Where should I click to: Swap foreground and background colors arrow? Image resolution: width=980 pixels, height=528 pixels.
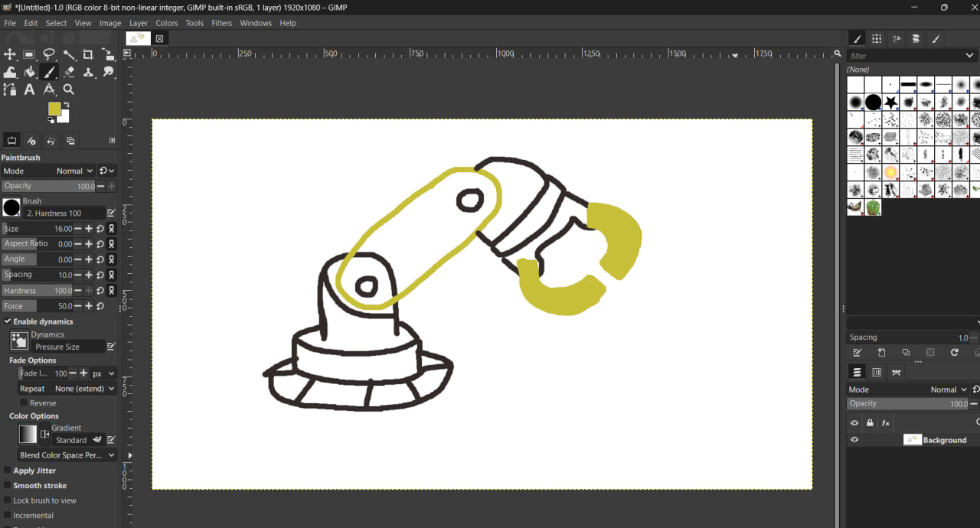pyautogui.click(x=67, y=105)
